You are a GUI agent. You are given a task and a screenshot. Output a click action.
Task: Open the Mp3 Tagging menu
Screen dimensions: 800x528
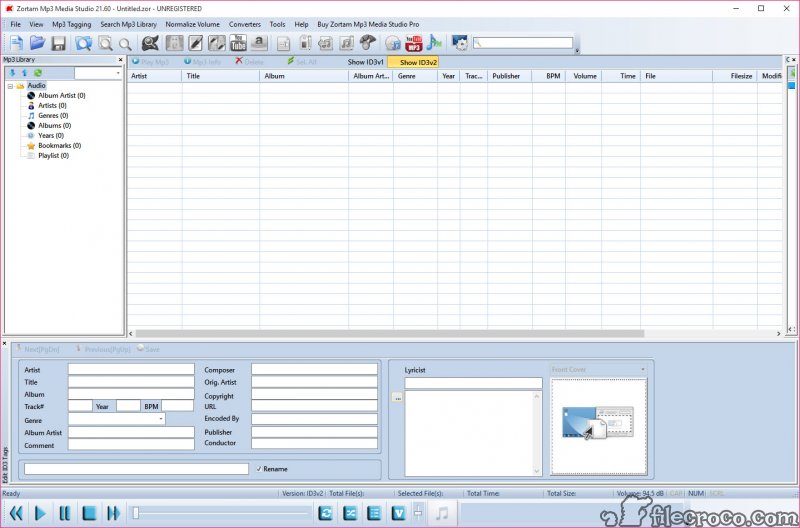(x=71, y=24)
